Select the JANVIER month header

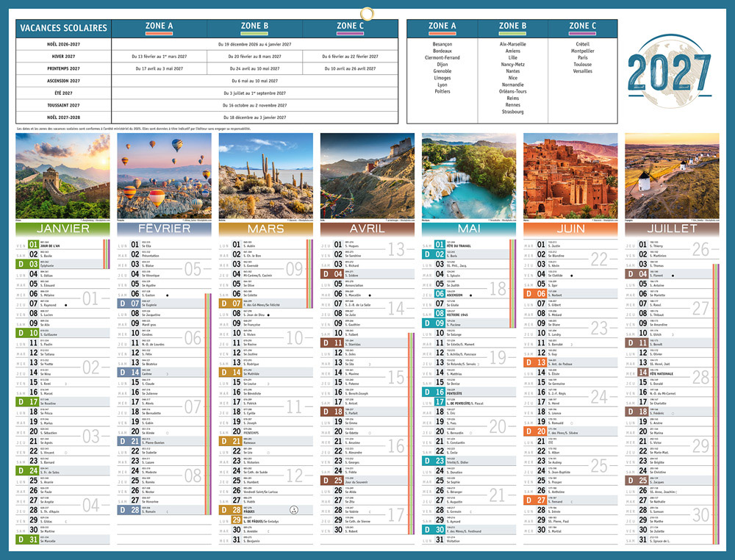62,229
